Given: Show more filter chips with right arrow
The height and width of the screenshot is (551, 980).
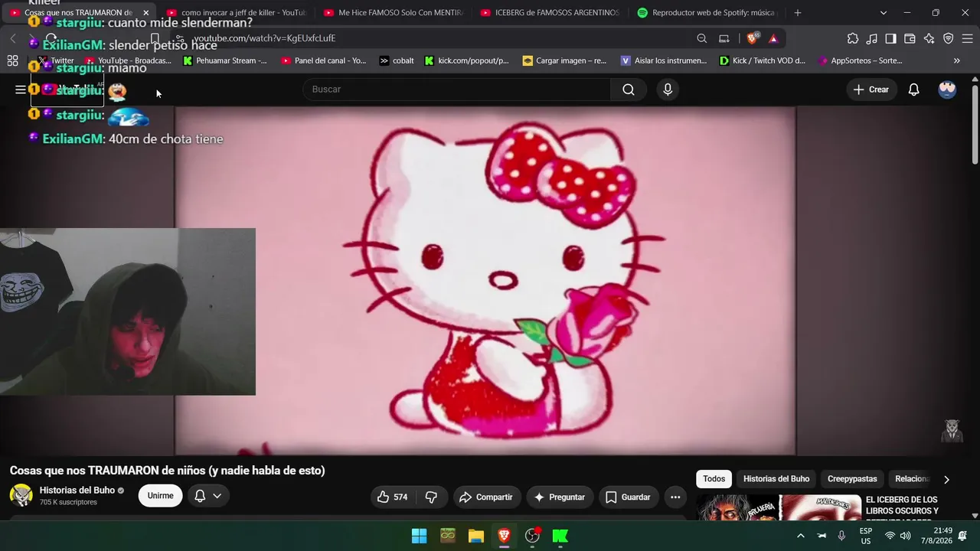Looking at the screenshot, I should click(946, 479).
